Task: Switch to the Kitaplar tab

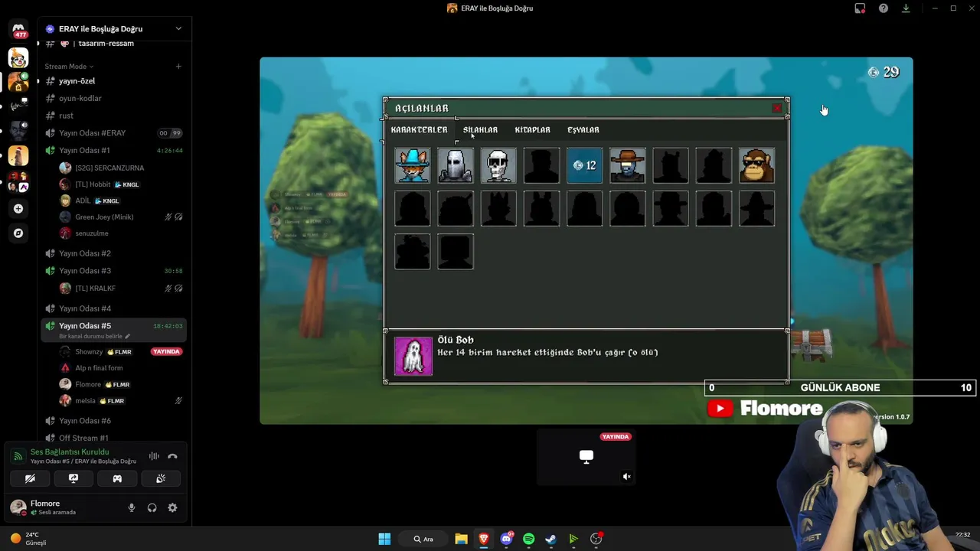Action: tap(532, 130)
